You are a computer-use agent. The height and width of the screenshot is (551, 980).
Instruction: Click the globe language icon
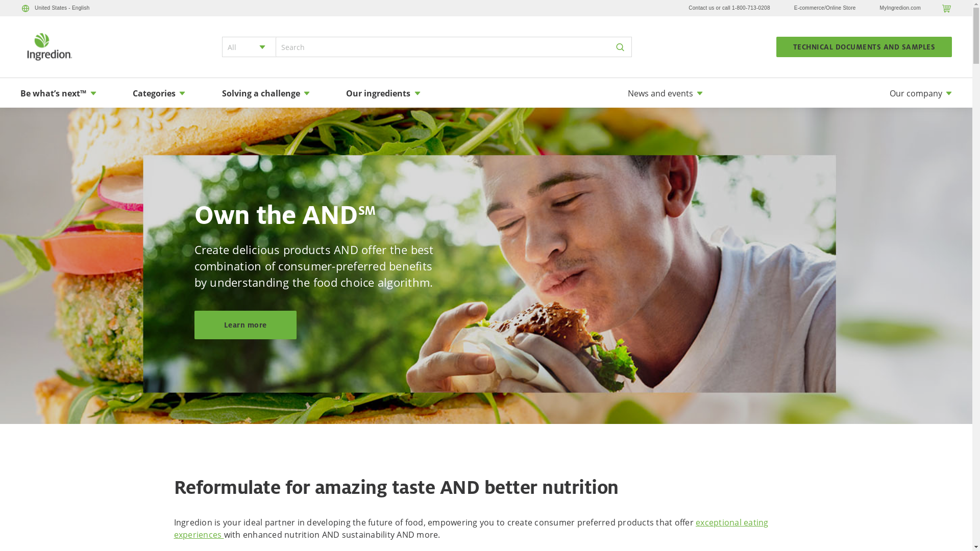point(26,8)
